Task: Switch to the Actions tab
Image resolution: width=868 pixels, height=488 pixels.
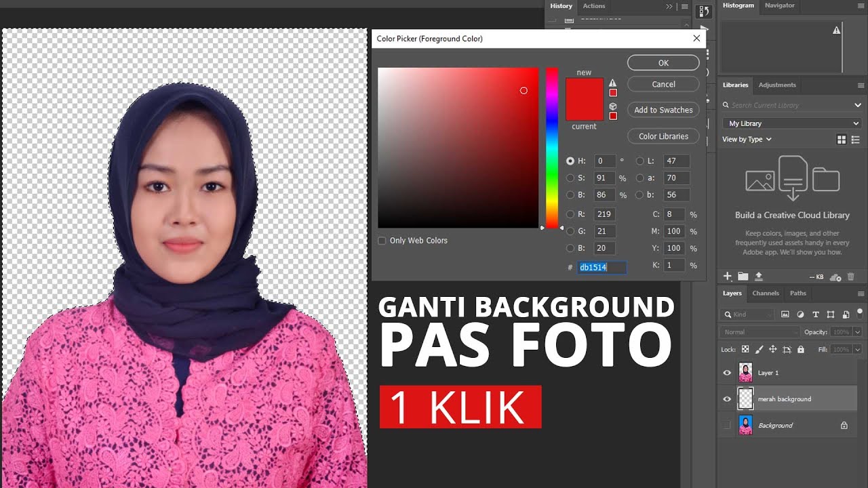Action: coord(594,6)
